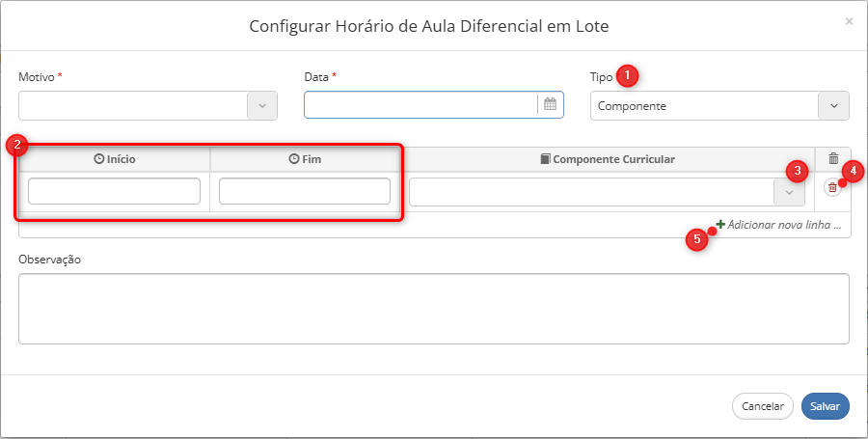Image resolution: width=868 pixels, height=439 pixels.
Task: Click the red trash icon in the row
Action: [832, 188]
